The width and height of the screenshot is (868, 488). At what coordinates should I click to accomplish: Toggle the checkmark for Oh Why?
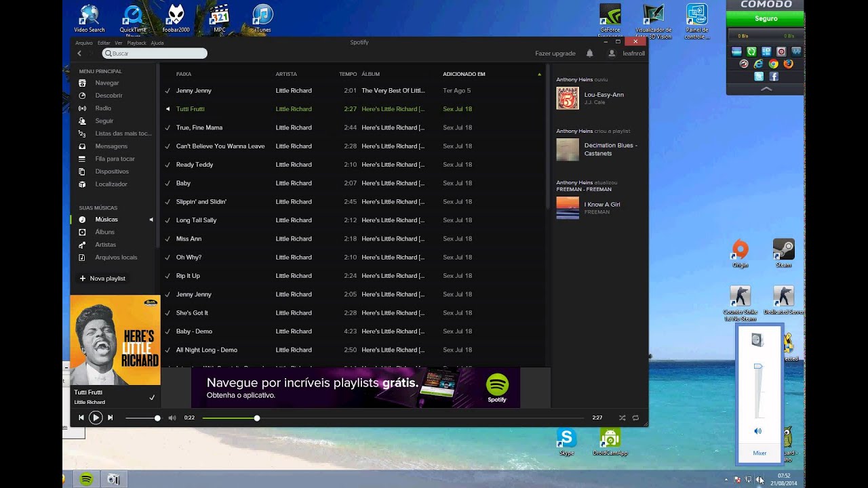coord(167,258)
